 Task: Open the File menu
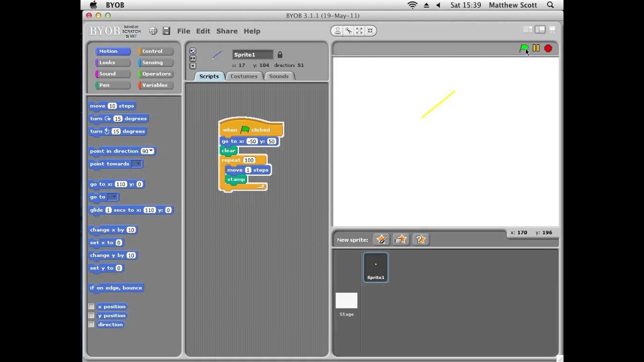click(184, 31)
